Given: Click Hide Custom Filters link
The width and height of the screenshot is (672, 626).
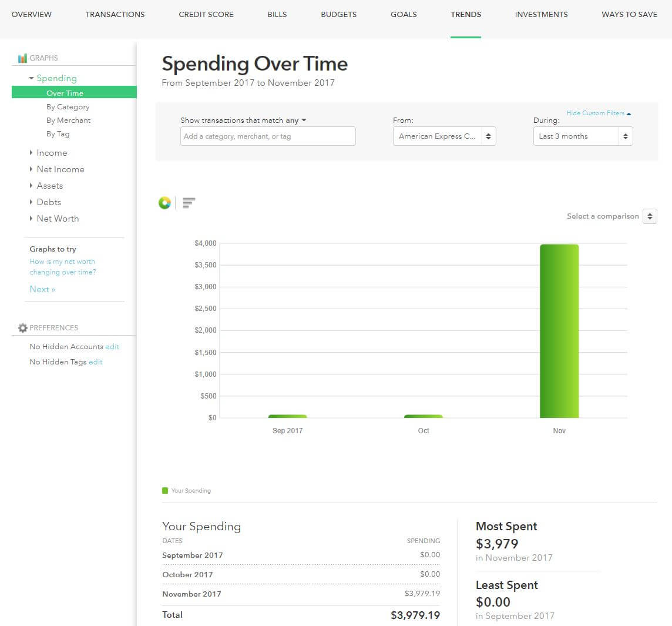Looking at the screenshot, I should [598, 113].
